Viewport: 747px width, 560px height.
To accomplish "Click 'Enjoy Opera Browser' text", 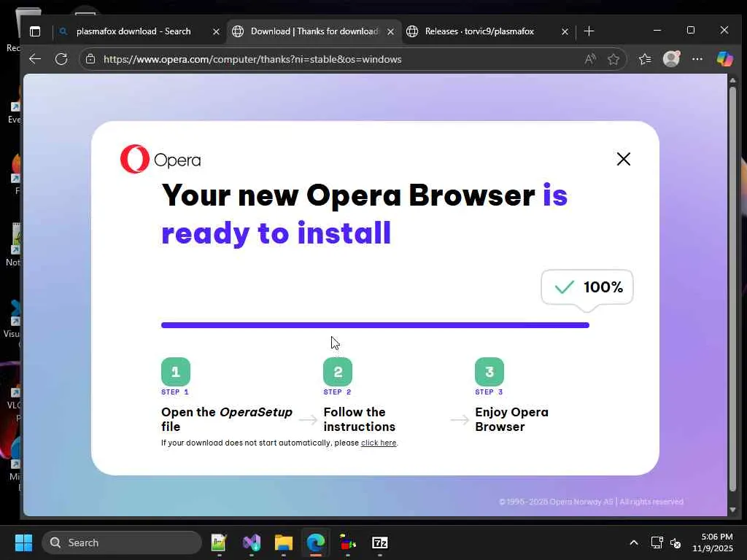I will click(x=511, y=419).
